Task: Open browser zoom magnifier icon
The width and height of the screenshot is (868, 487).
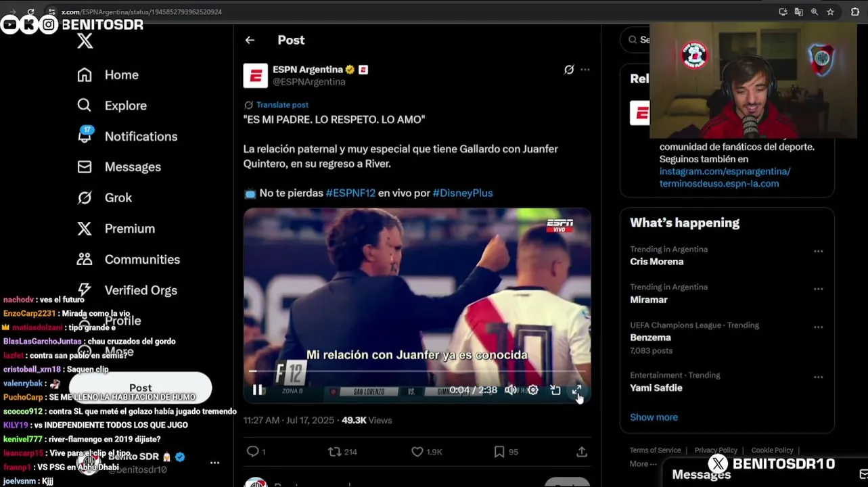Action: click(815, 11)
